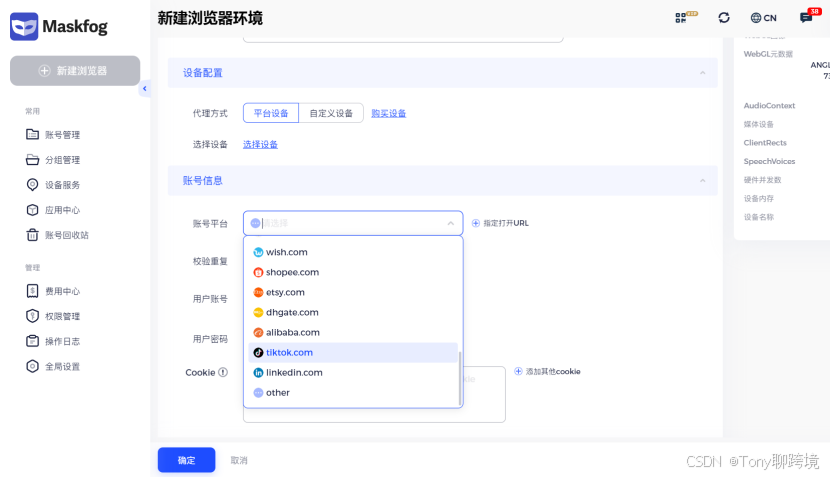The height and width of the screenshot is (477, 831).
Task: Collapse the 账号信息 section
Action: 703,181
